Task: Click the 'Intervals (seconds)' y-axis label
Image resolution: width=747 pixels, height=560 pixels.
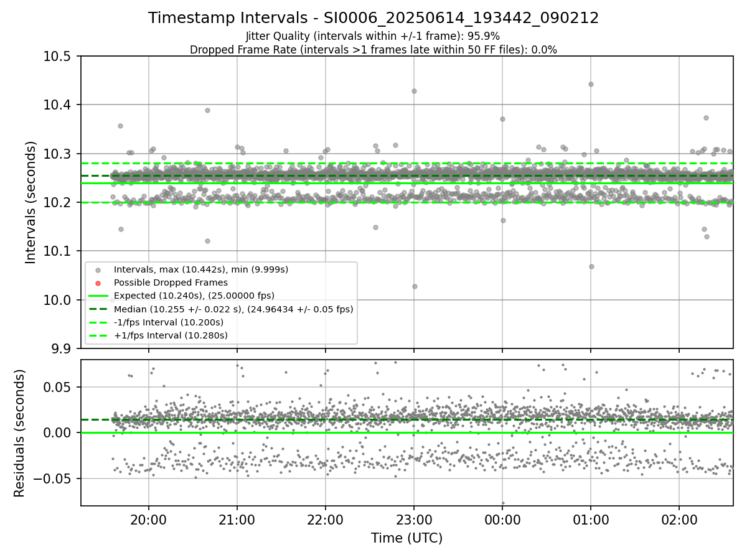Action: coord(31,202)
